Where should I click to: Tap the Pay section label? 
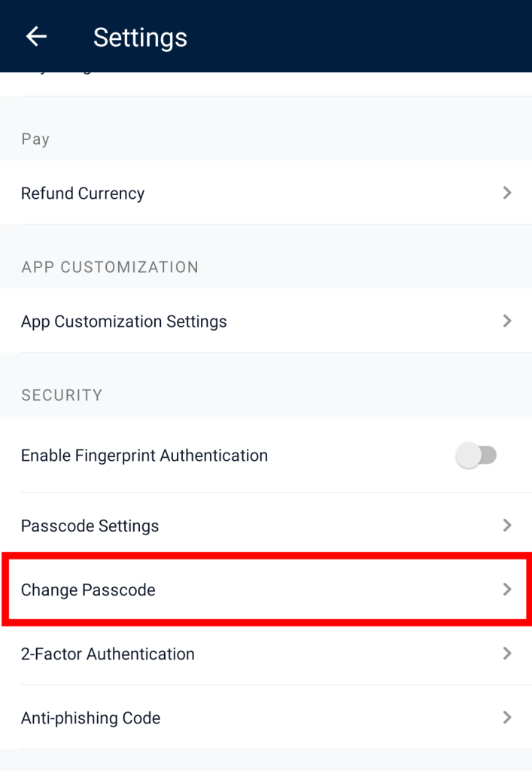35,139
